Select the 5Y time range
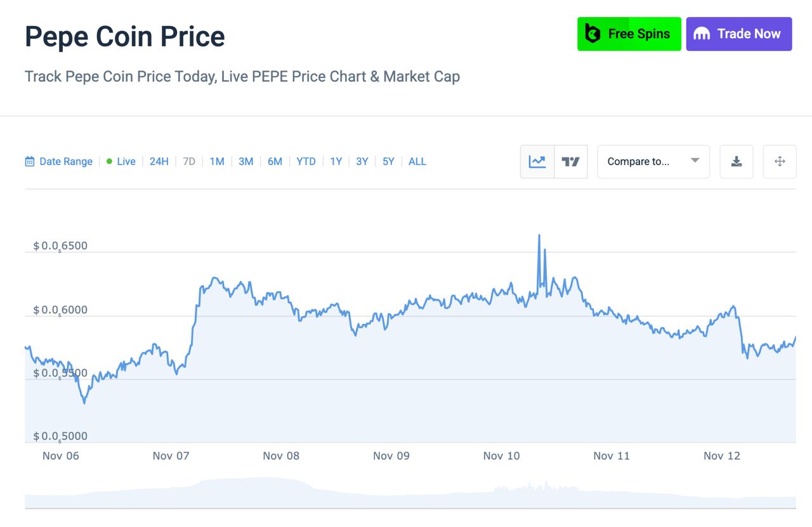This screenshot has height=527, width=812. point(388,162)
